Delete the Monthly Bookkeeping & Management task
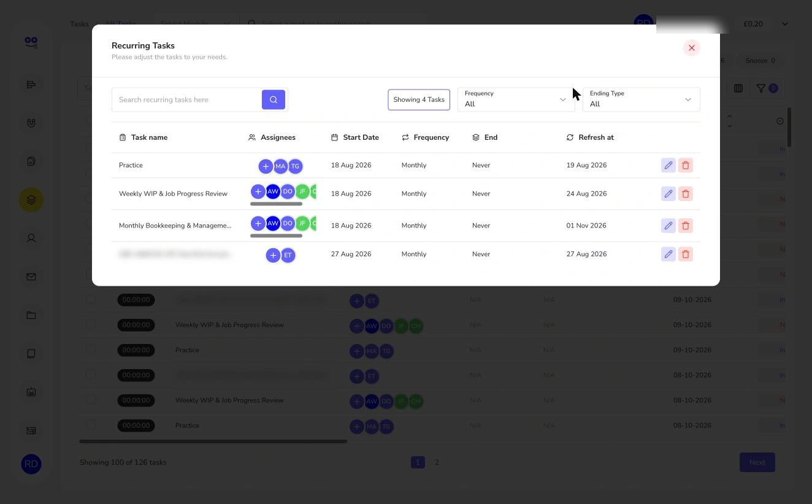 click(686, 226)
